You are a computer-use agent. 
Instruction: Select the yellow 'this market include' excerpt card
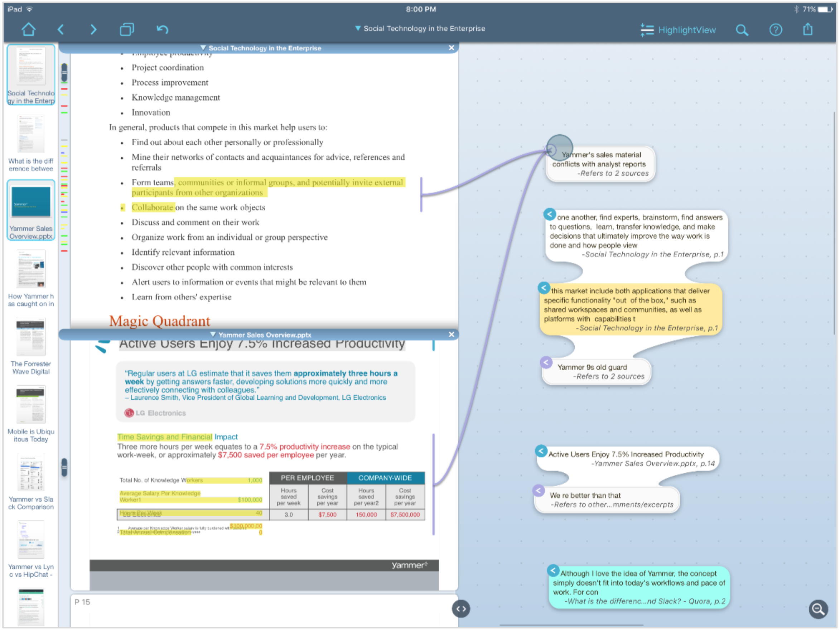pyautogui.click(x=631, y=310)
